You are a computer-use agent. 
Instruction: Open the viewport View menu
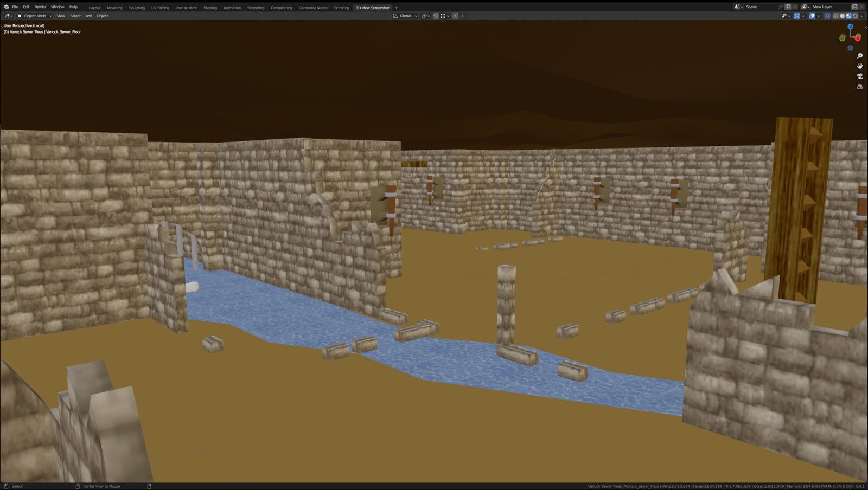(x=61, y=16)
